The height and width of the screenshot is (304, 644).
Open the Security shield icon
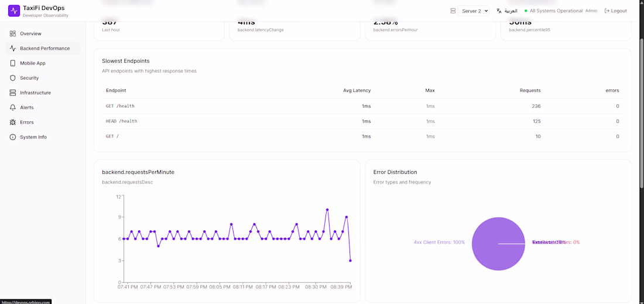point(13,78)
